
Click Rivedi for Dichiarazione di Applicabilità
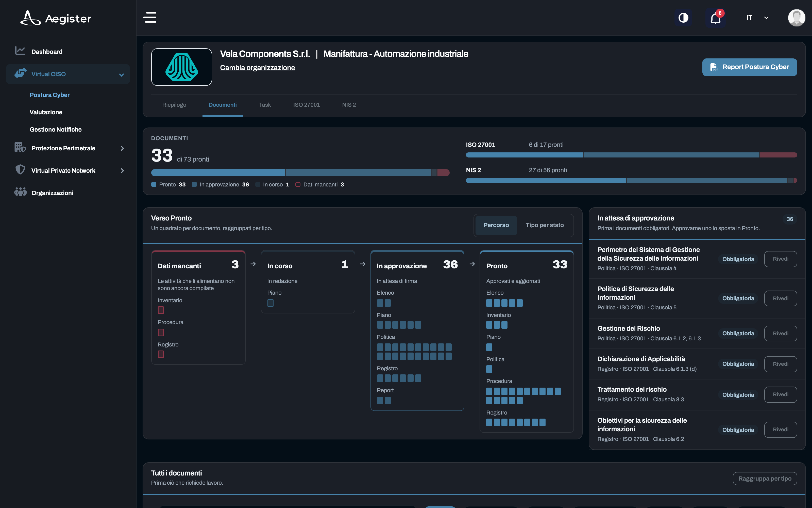[x=781, y=364]
